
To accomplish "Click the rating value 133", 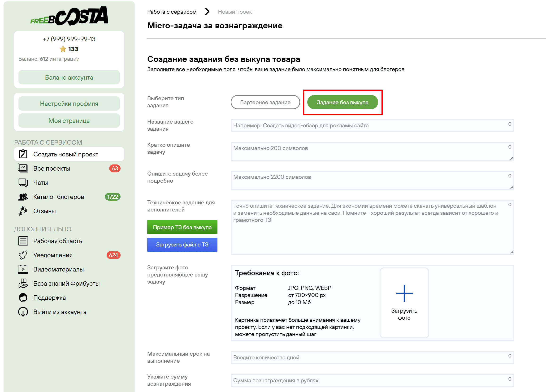I will [73, 49].
